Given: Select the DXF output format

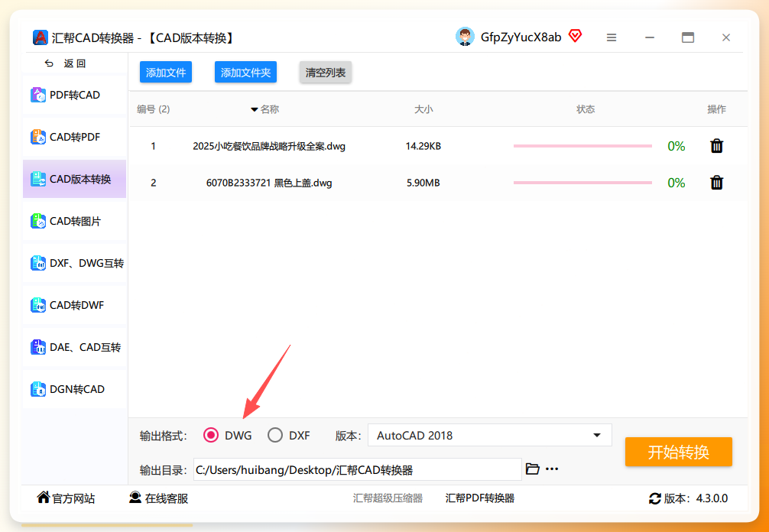Looking at the screenshot, I should (275, 435).
